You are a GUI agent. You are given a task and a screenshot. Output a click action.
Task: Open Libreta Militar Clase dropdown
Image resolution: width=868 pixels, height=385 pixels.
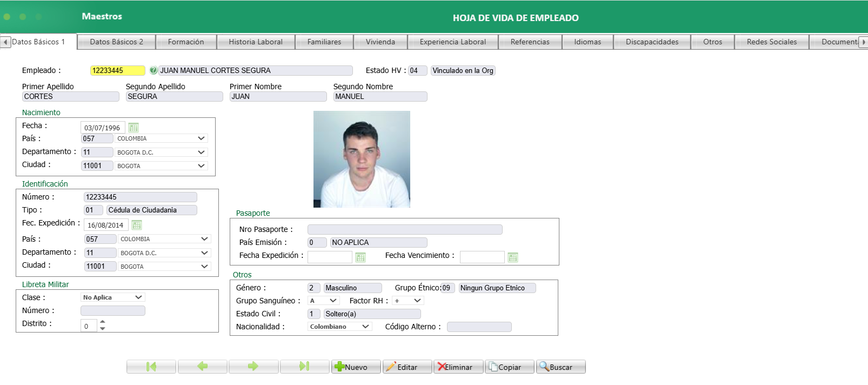click(138, 297)
